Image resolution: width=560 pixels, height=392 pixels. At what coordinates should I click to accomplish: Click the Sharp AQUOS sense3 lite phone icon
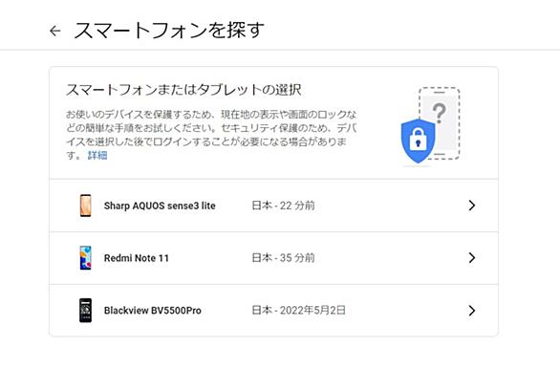[x=85, y=206]
